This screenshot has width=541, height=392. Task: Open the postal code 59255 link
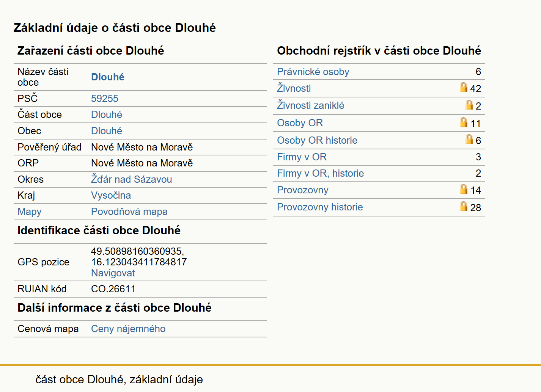105,99
